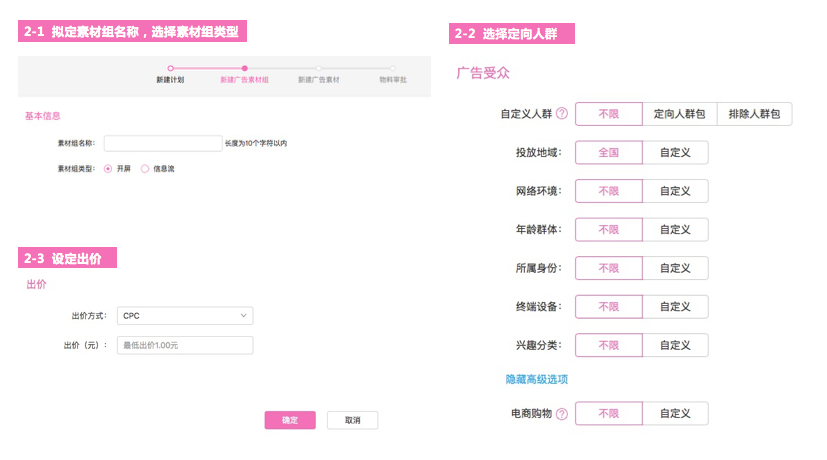Click the 物料审批 step dot

point(393,68)
